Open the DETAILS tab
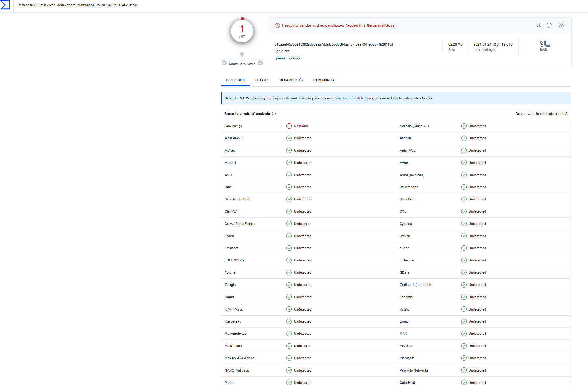Image resolution: width=588 pixels, height=387 pixels. point(262,80)
